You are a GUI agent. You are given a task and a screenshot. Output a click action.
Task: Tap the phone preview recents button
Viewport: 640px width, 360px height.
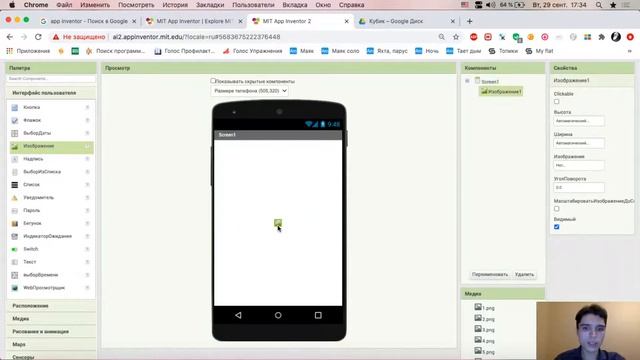(318, 315)
